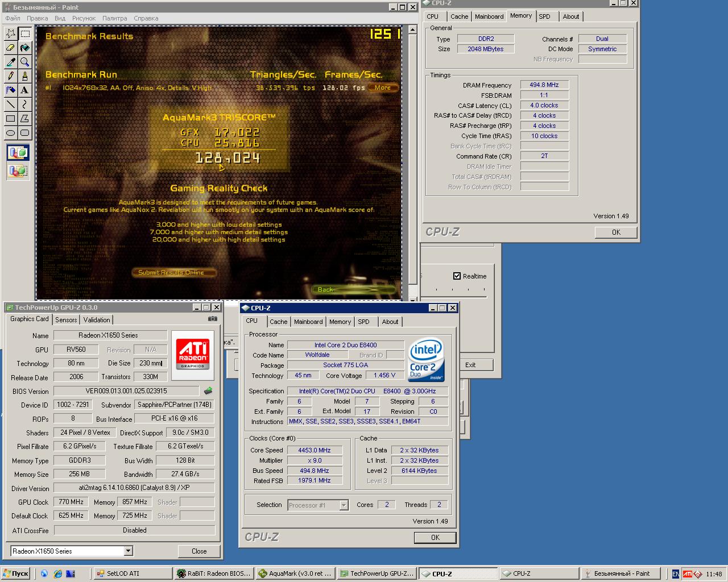Switch to AquaMark taskbar item

(x=295, y=573)
